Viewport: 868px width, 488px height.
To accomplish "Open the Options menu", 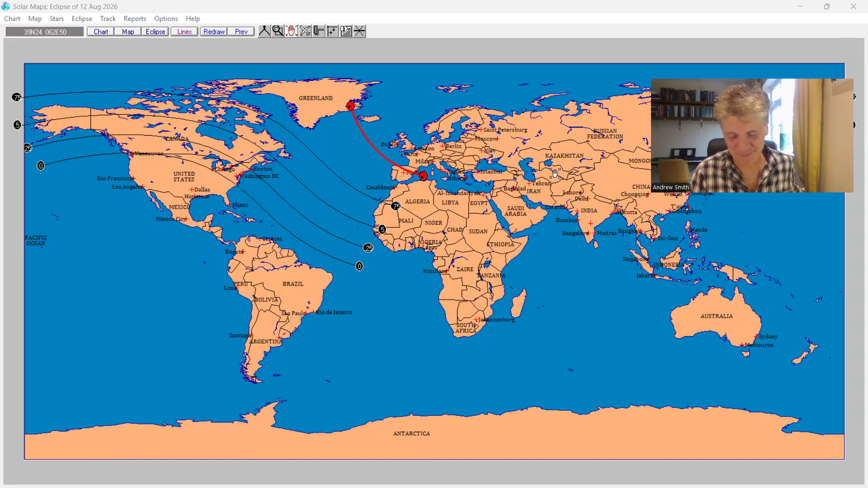I will click(166, 19).
